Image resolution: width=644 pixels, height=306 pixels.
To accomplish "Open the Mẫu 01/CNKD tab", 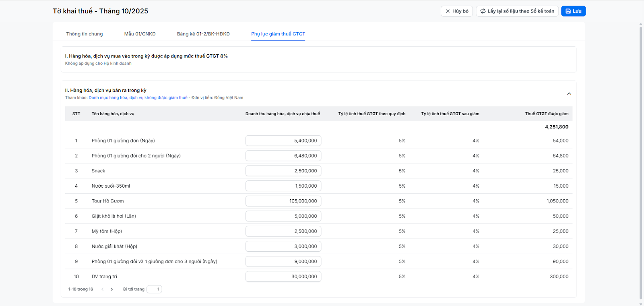I will pyautogui.click(x=140, y=34).
